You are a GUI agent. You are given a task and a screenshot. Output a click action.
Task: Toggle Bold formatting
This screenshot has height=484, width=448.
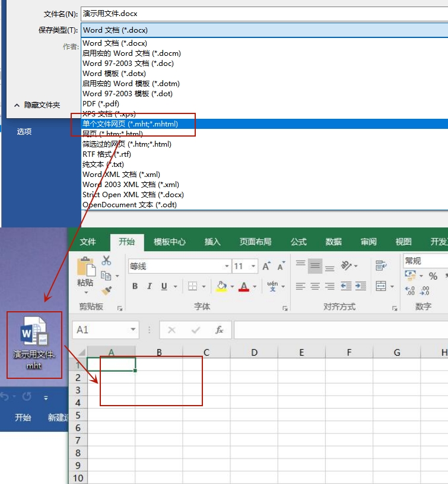[x=135, y=286]
